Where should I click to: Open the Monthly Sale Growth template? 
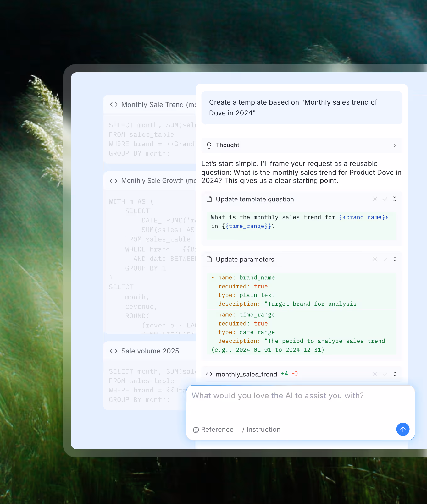point(152,181)
